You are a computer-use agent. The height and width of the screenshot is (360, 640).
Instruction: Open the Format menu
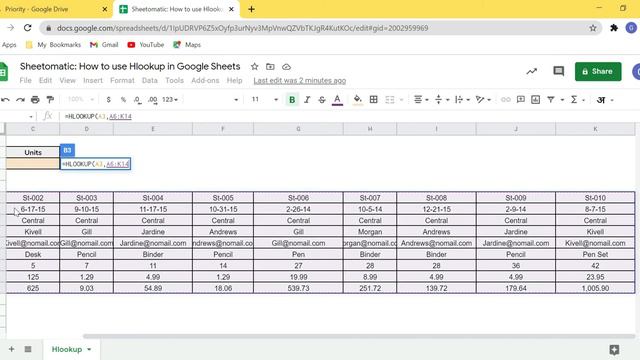[x=122, y=80]
